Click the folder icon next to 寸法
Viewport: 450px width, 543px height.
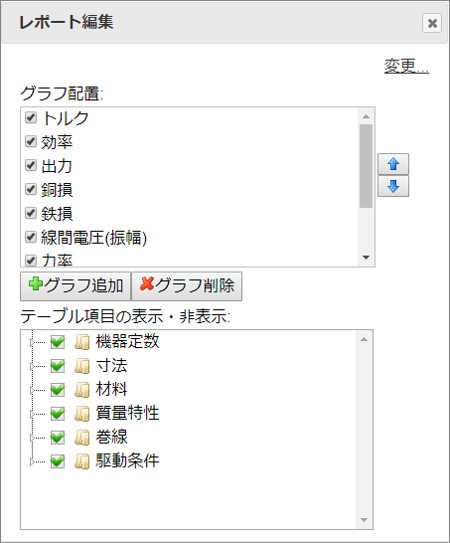[x=82, y=366]
